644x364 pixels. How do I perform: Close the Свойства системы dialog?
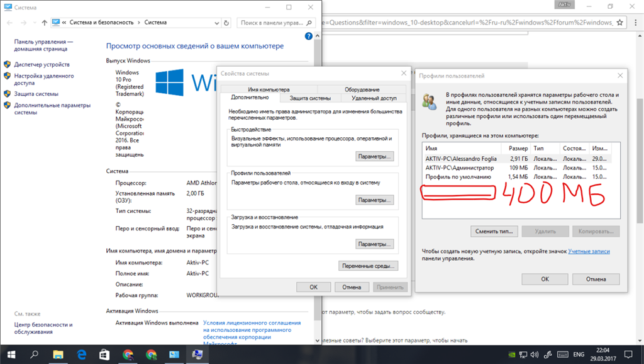404,73
